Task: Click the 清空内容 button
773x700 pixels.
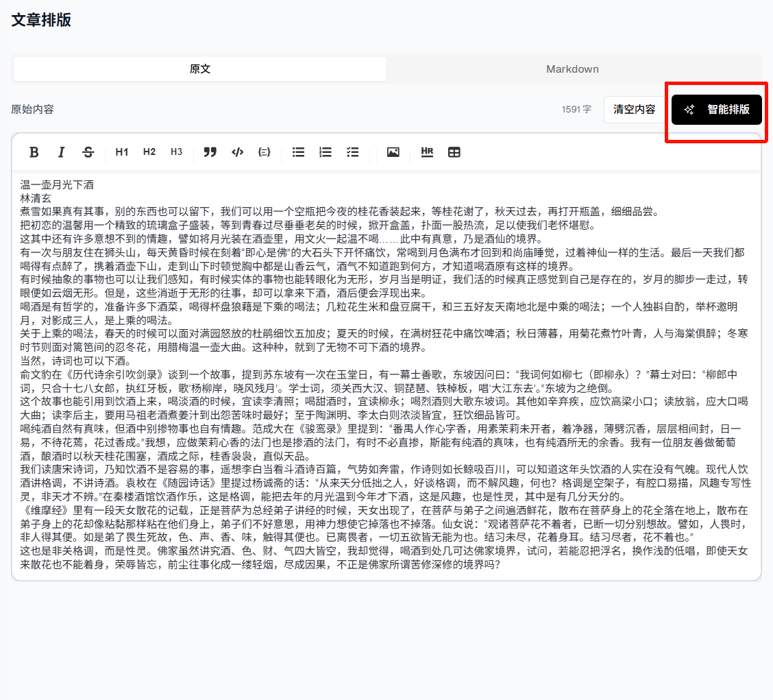Action: point(634,109)
